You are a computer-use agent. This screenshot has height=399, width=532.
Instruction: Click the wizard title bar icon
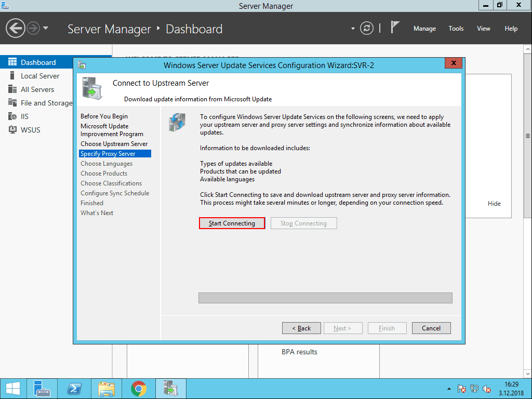click(82, 65)
